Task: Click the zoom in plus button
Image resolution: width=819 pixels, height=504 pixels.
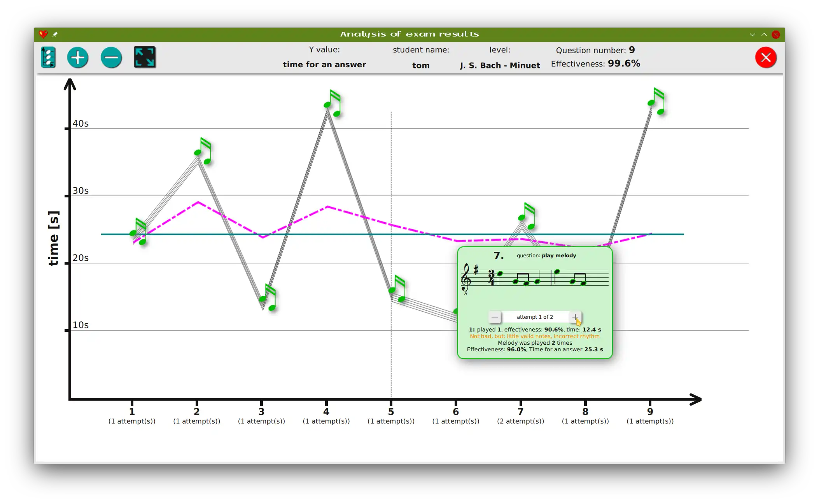Action: (78, 58)
